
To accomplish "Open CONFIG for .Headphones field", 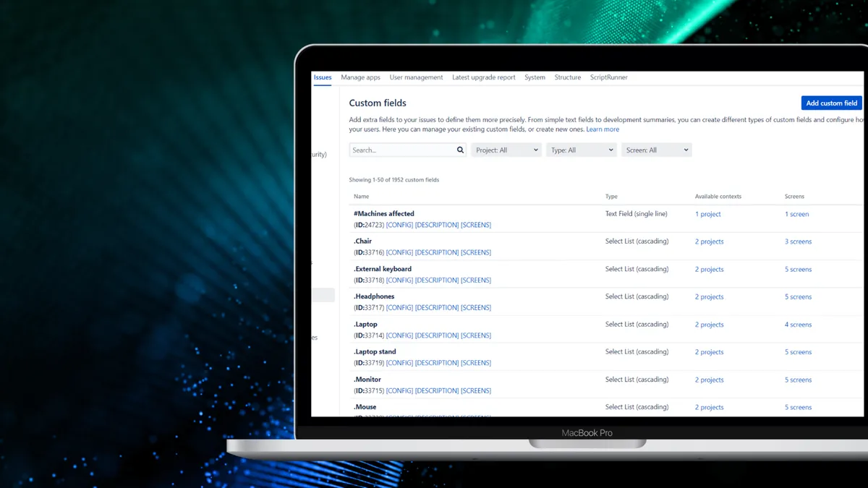I will click(399, 307).
